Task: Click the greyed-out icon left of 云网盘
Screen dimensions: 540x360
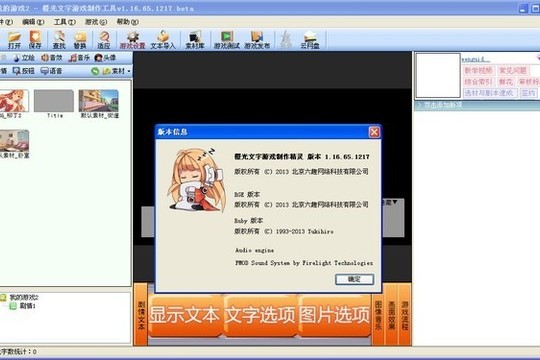Action: tap(285, 40)
